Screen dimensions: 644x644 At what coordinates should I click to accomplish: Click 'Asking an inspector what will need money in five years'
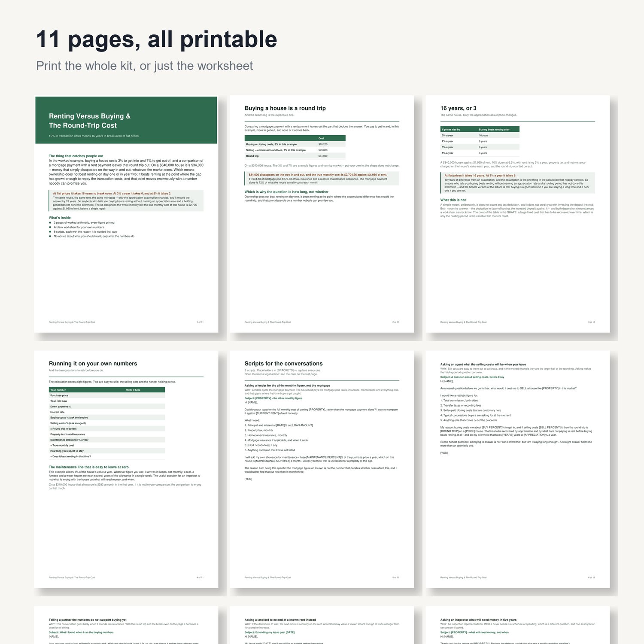coord(478,620)
